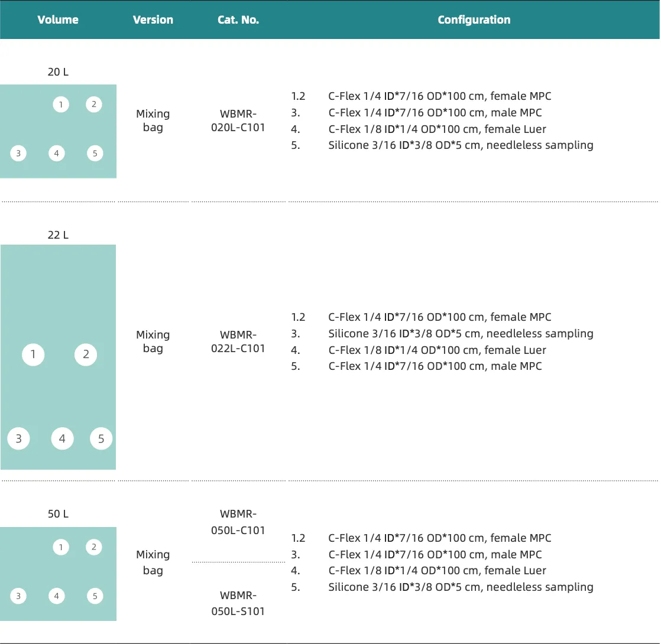Click port 2 circle in the 20 L bag diagram
The image size is (661, 644).
click(94, 104)
